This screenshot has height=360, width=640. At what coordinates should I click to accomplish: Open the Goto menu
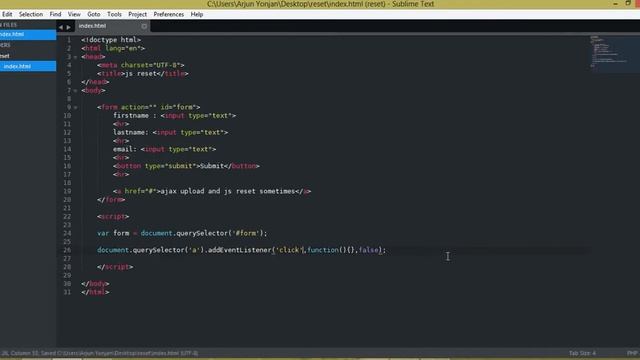93,14
